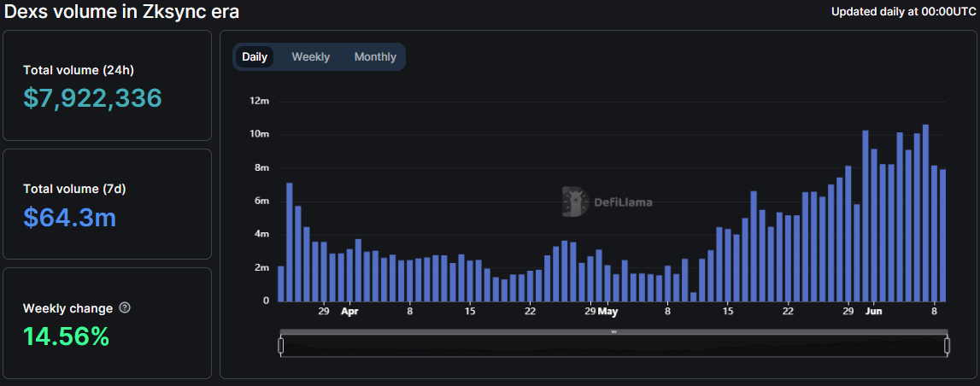The height and width of the screenshot is (386, 980).
Task: Switch chart to Monthly view
Action: pos(375,57)
